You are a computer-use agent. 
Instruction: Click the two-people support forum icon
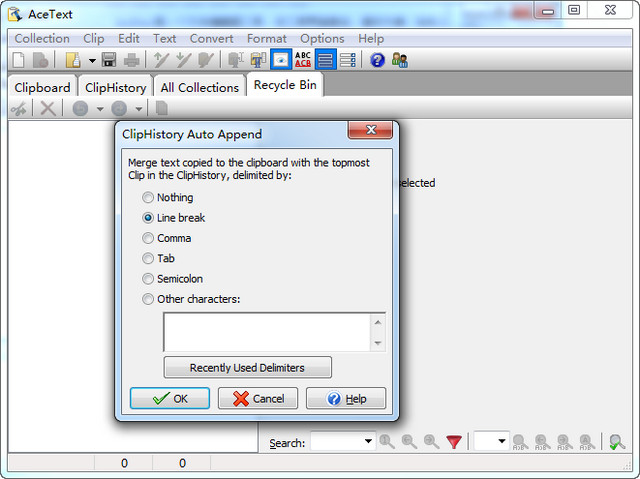(x=400, y=60)
